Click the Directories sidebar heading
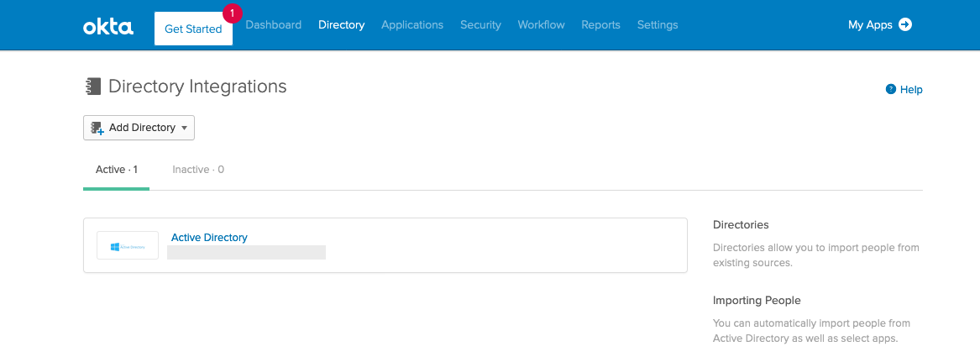 pos(741,224)
